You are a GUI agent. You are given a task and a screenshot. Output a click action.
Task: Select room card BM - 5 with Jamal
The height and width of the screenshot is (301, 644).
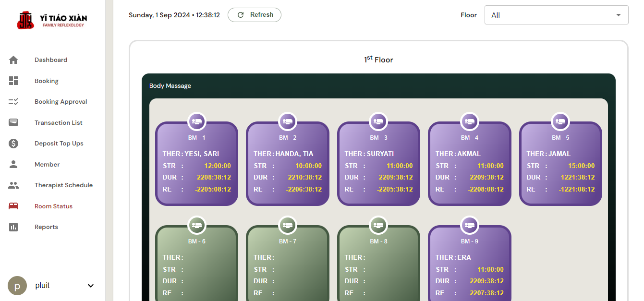tap(560, 166)
